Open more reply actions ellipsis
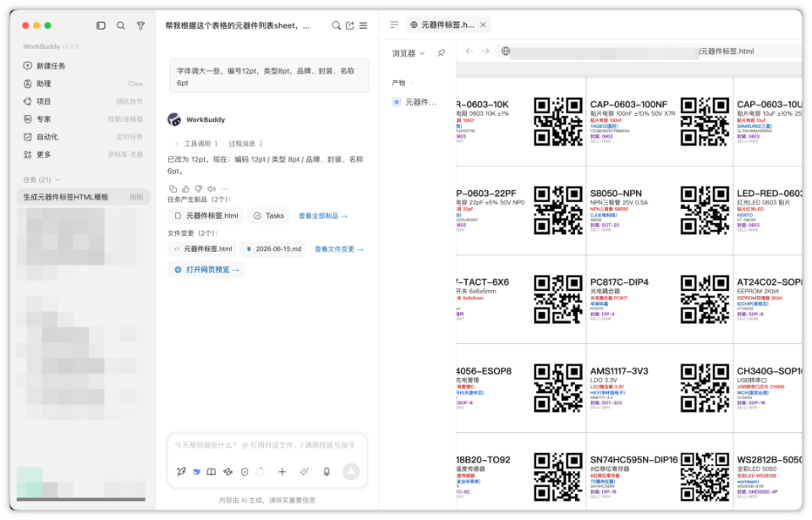The image size is (812, 520). 224,189
